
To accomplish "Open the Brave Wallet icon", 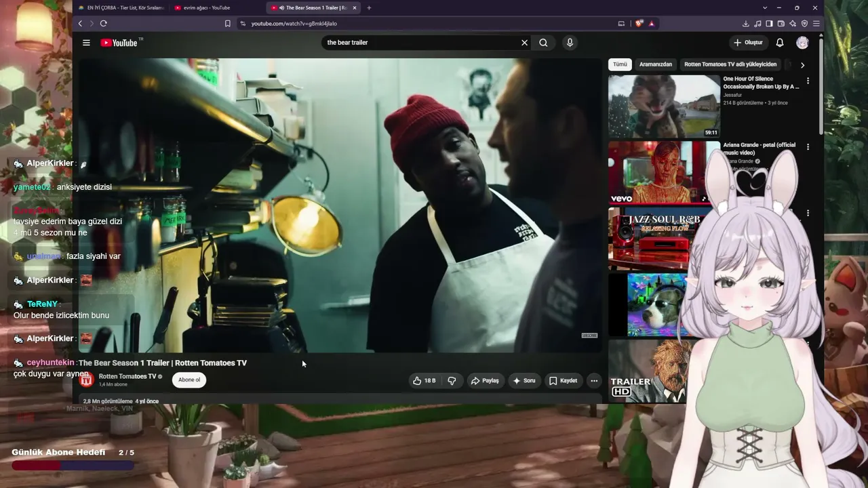I will (x=781, y=24).
